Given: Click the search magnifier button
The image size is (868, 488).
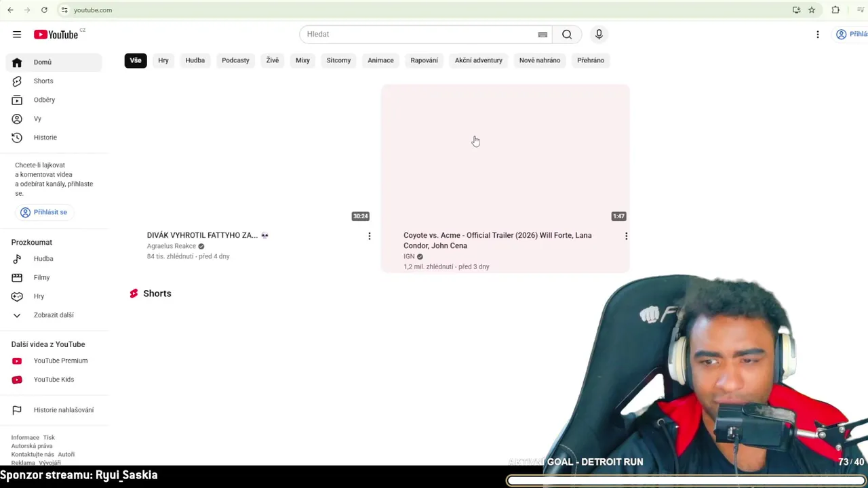Looking at the screenshot, I should coord(567,34).
